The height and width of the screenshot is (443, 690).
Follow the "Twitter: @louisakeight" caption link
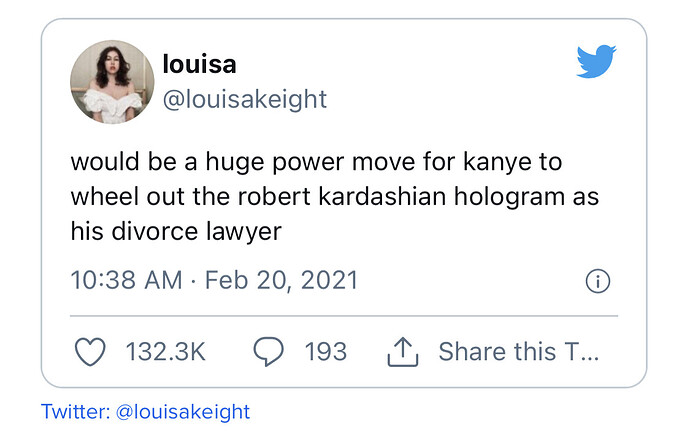click(145, 411)
